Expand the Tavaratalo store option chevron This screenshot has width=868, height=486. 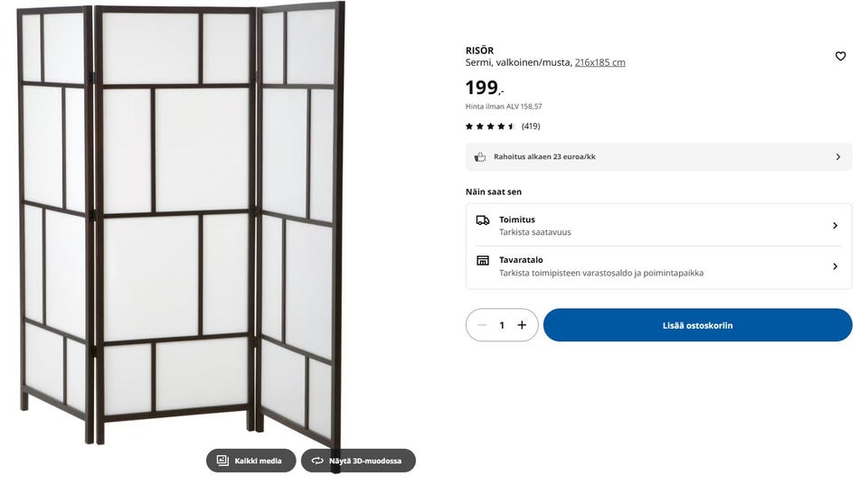pyautogui.click(x=835, y=266)
